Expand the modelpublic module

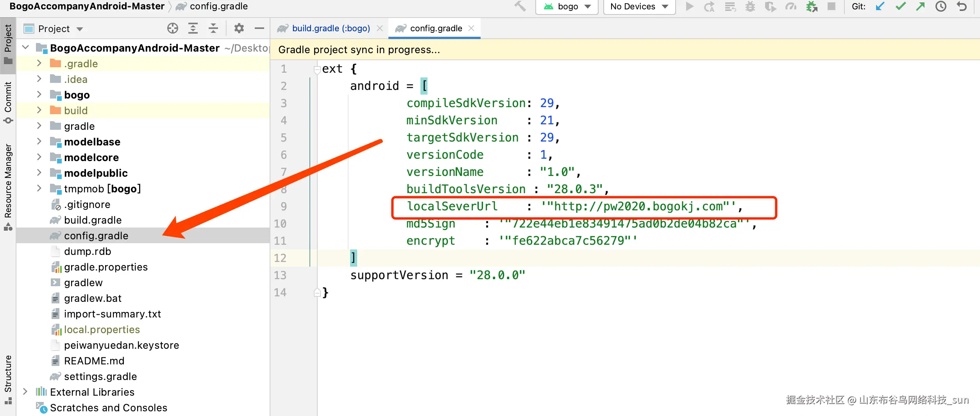[39, 173]
